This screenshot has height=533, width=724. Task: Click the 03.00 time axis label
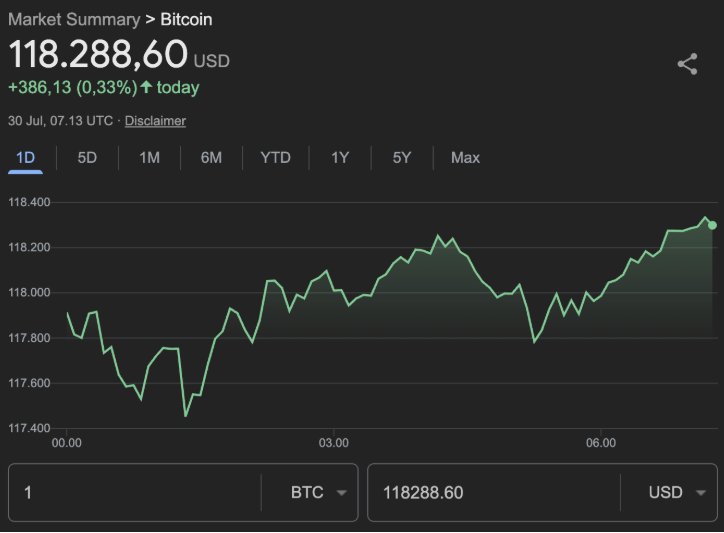pyautogui.click(x=333, y=443)
